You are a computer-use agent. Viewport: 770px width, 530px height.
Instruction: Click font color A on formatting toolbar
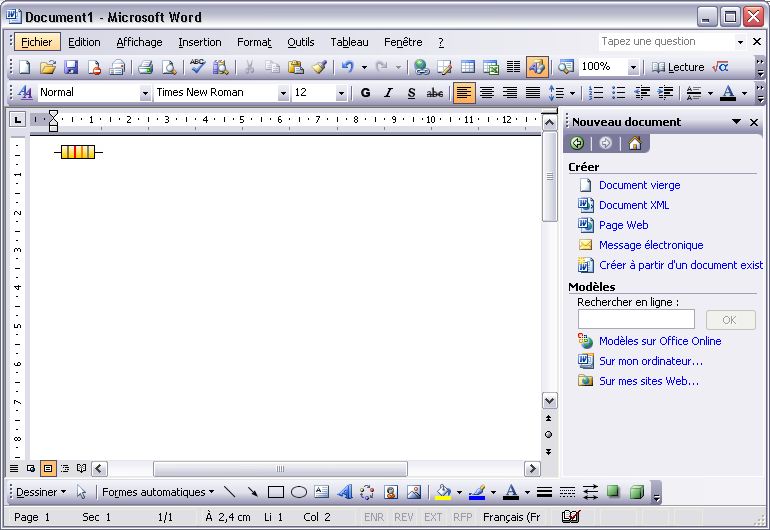coord(728,92)
